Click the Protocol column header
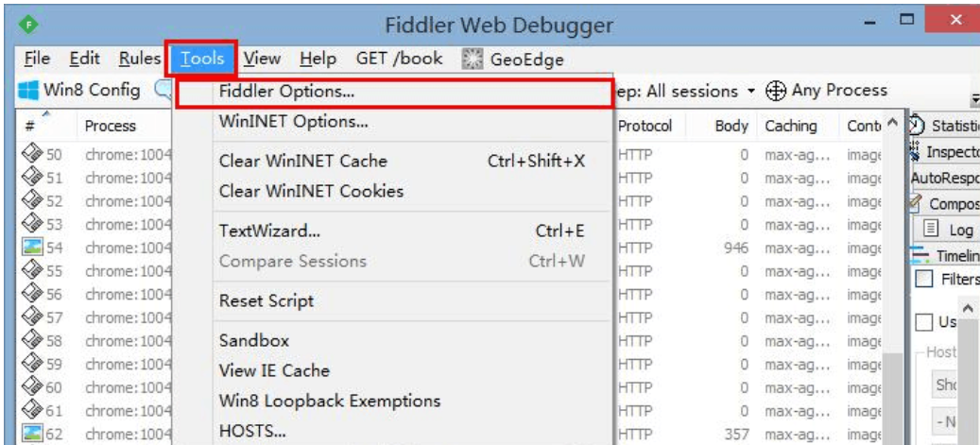 645,126
